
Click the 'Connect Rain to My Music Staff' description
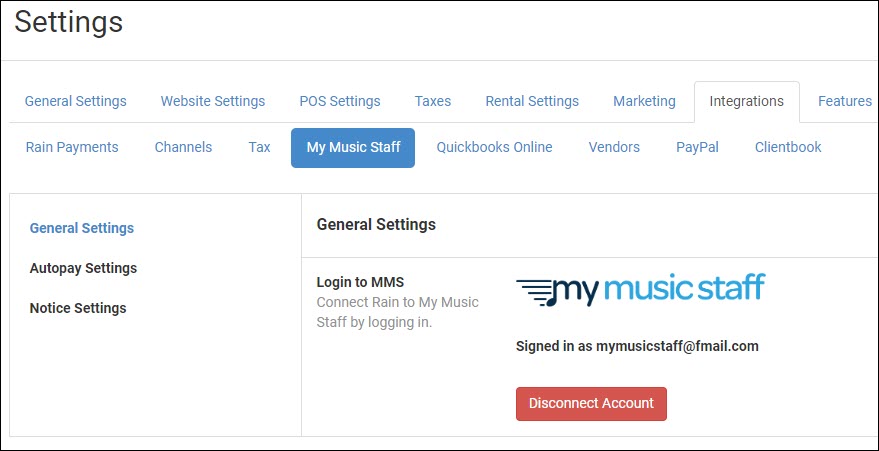coord(397,312)
